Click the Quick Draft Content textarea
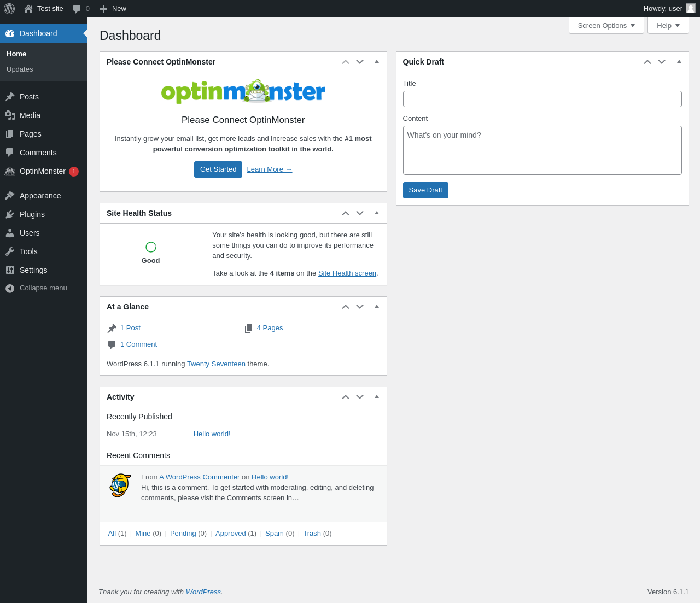 click(542, 150)
